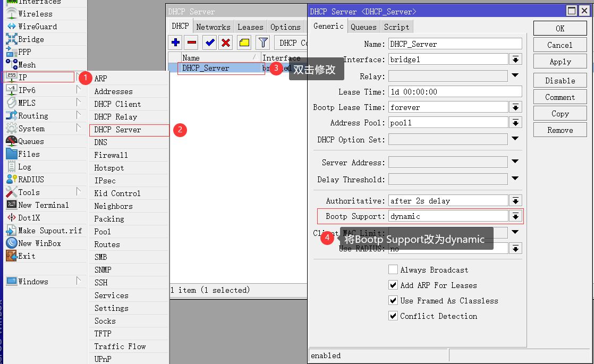Disable Conflict Detection
Viewport: 594px width, 364px height.
(x=393, y=316)
